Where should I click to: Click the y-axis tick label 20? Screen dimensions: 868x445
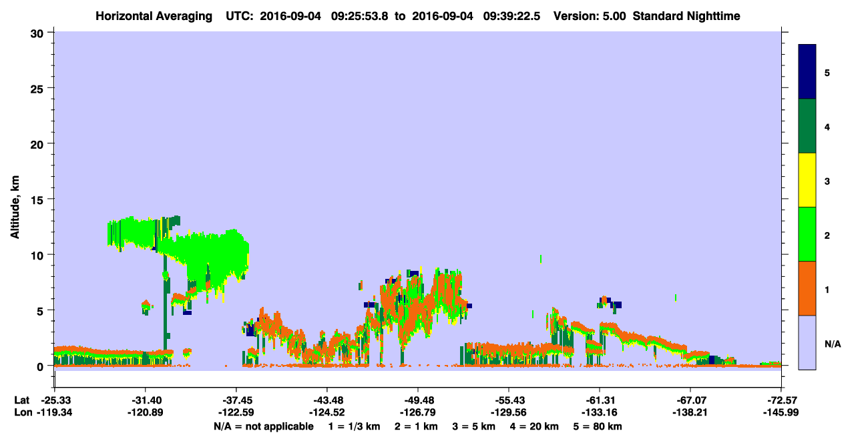pyautogui.click(x=39, y=143)
